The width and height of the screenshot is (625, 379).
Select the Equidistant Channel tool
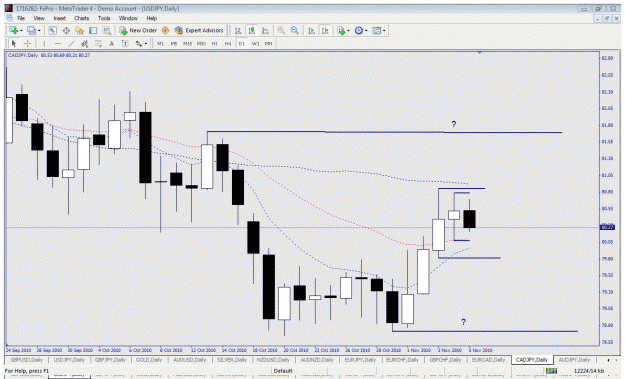coord(85,43)
